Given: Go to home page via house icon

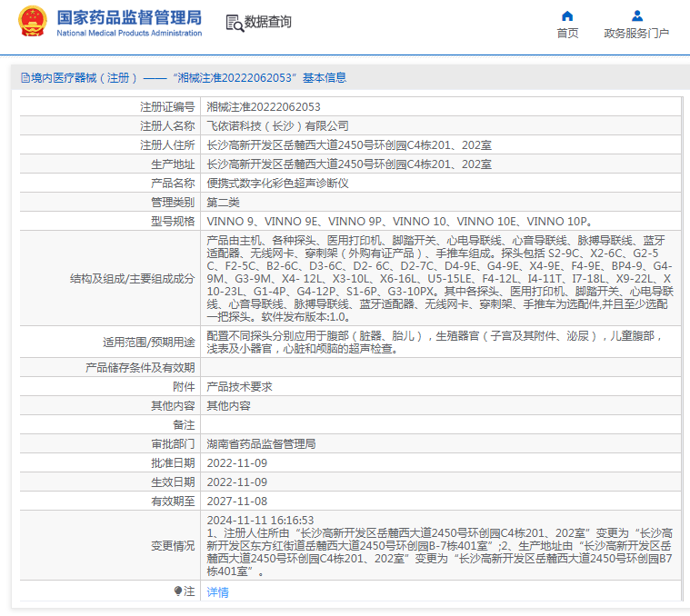Looking at the screenshot, I should coord(567,16).
